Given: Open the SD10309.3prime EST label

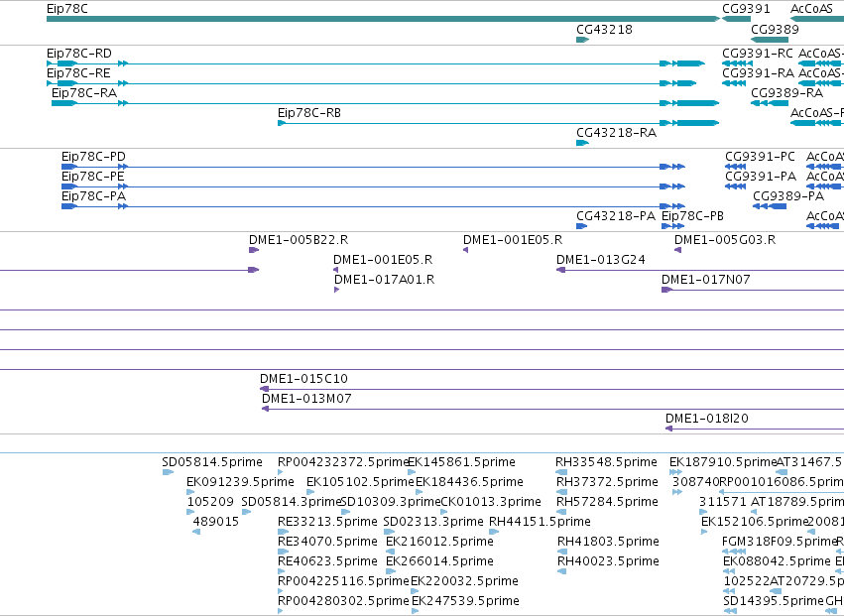Looking at the screenshot, I should 392,502.
